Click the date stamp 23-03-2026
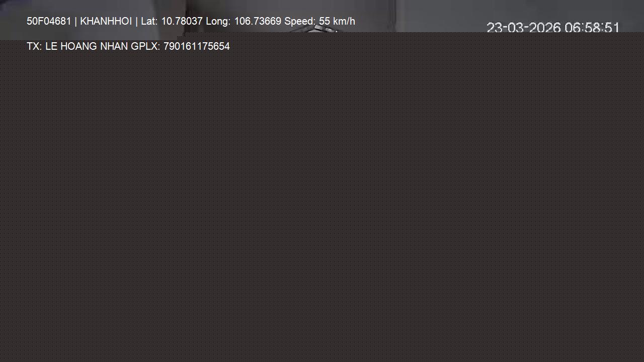Image resolution: width=644 pixels, height=362 pixels. pos(524,28)
